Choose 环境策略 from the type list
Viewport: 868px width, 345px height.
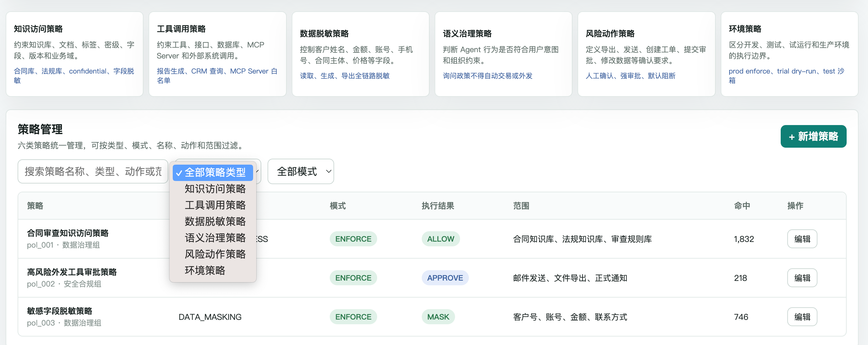point(213,271)
